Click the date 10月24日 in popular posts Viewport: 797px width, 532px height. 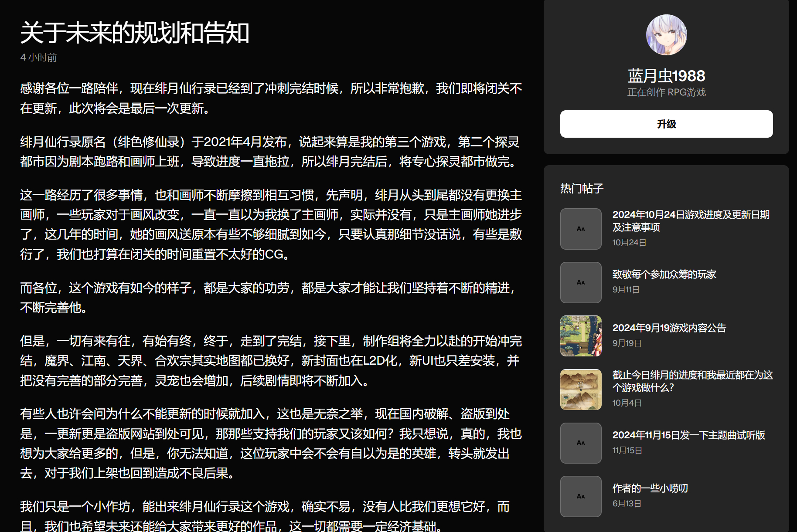[x=629, y=243]
